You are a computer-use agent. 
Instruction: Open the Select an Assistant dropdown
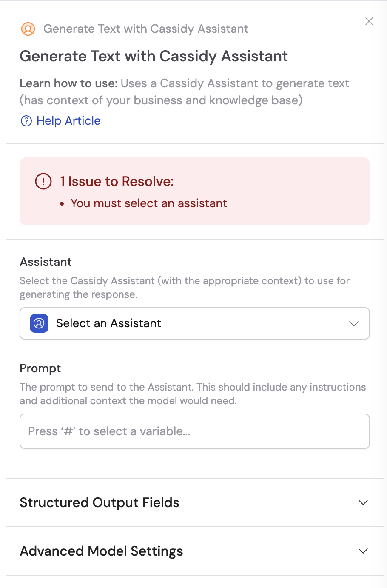(194, 323)
